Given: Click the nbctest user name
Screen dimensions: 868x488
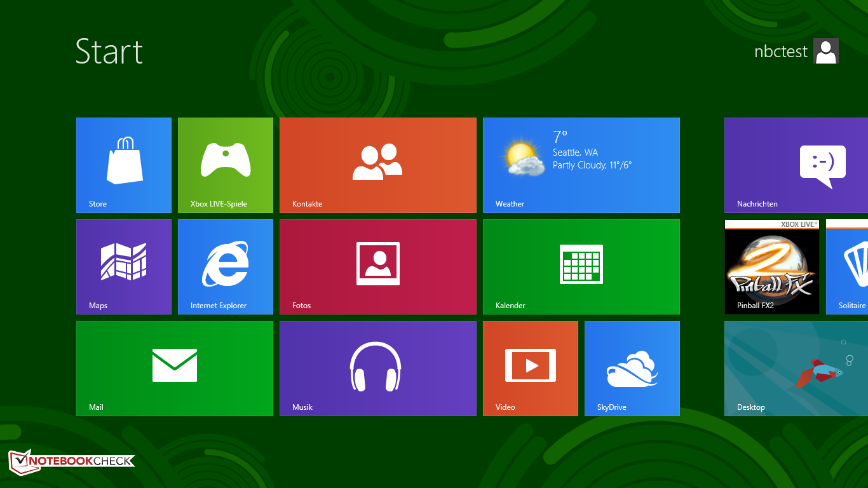Looking at the screenshot, I should click(x=780, y=51).
